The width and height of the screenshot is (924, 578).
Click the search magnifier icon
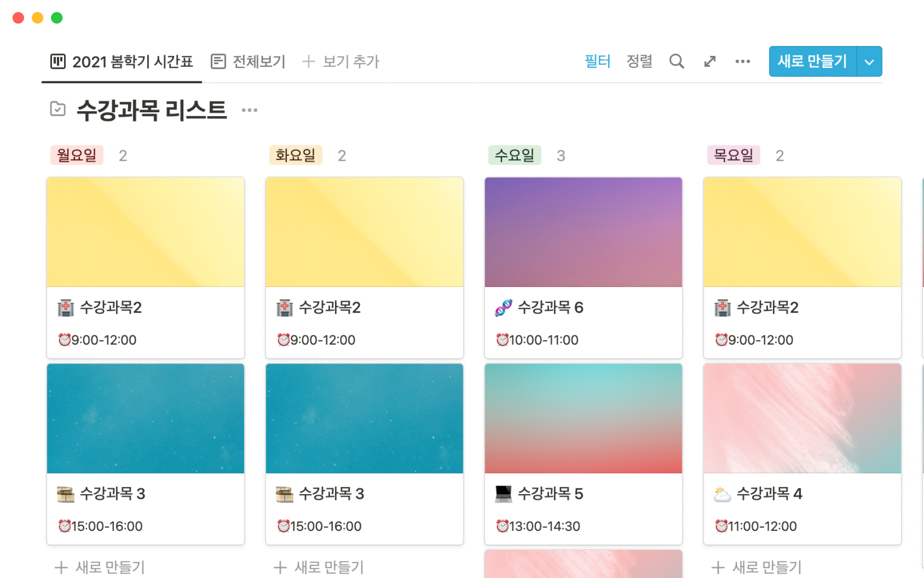coord(676,61)
